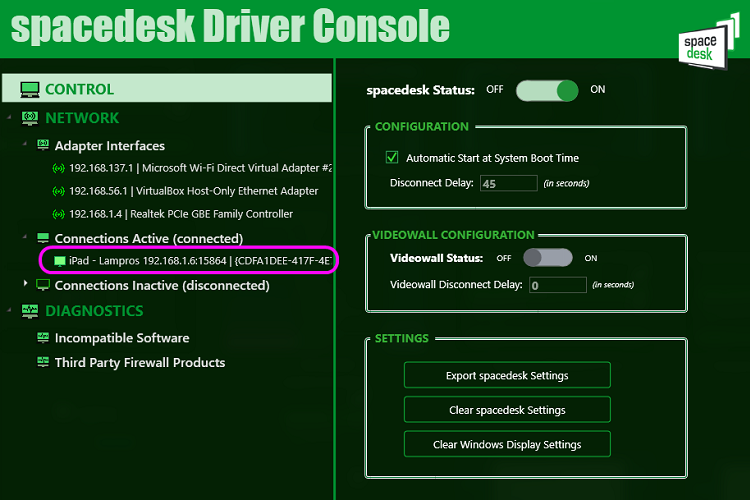The image size is (750, 500).
Task: Click the DIAGNOSTICS section icon
Action: coord(30,311)
